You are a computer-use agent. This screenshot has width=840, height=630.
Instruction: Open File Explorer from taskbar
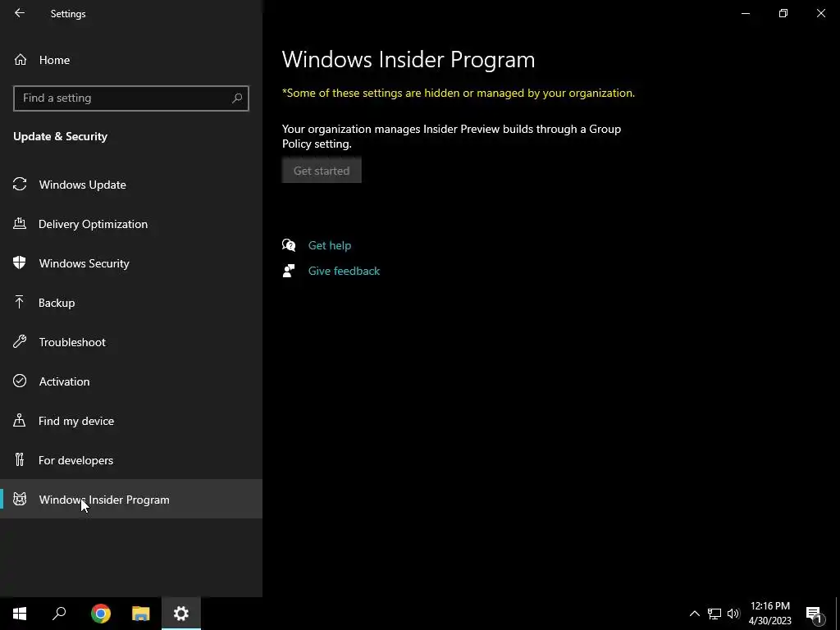click(141, 614)
